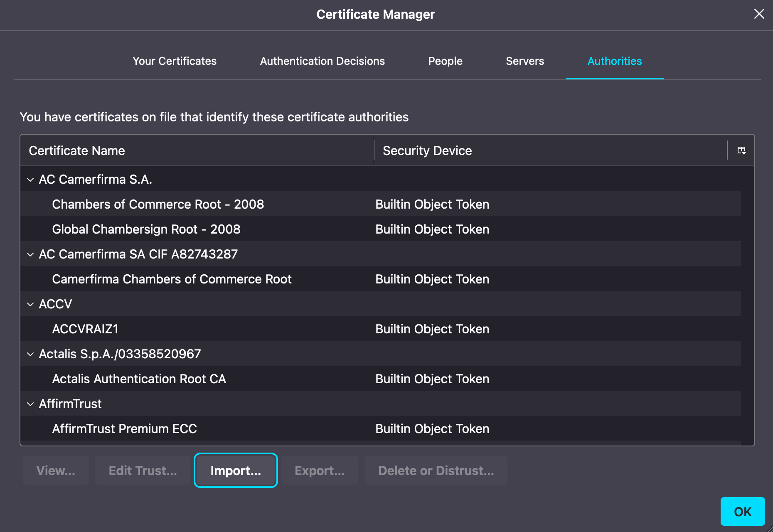Image resolution: width=773 pixels, height=532 pixels.
Task: Select the Servers tab
Action: 524,61
